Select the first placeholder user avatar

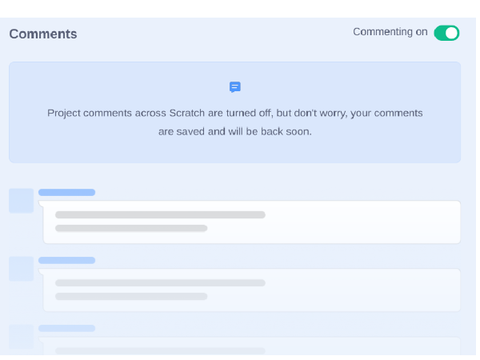[x=21, y=201]
